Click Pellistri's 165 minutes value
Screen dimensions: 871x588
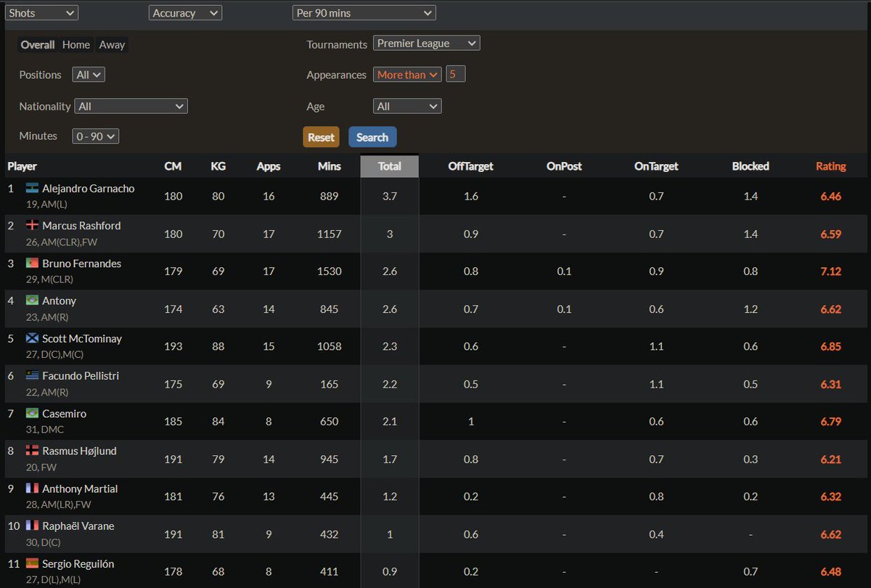[329, 384]
